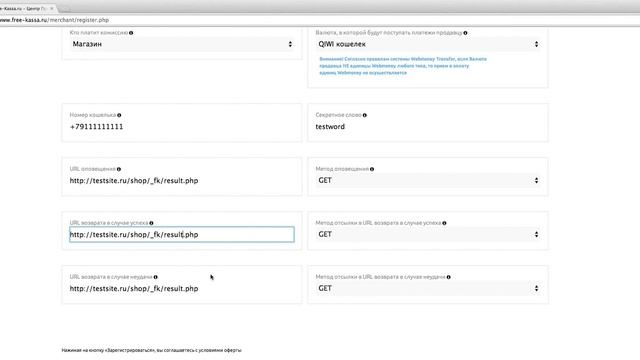Screen dimensions: 640x360
Task: Click info icon beside Метод отсылки в случае успеха
Action: (x=444, y=223)
